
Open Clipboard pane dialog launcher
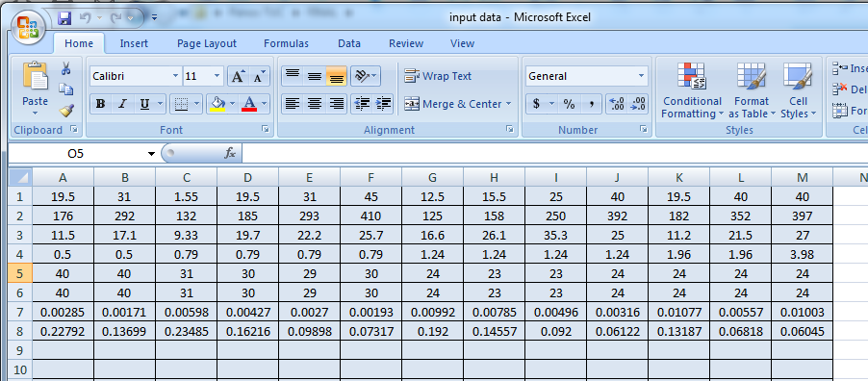pyautogui.click(x=74, y=130)
